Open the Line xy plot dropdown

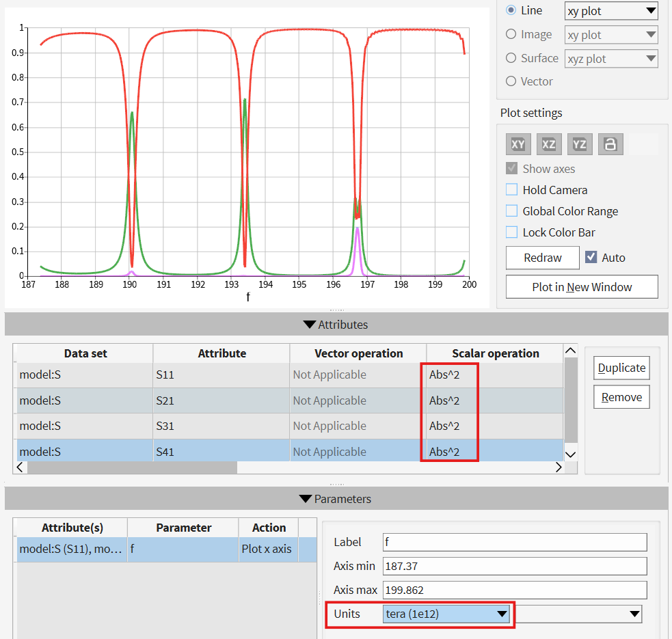(x=611, y=11)
